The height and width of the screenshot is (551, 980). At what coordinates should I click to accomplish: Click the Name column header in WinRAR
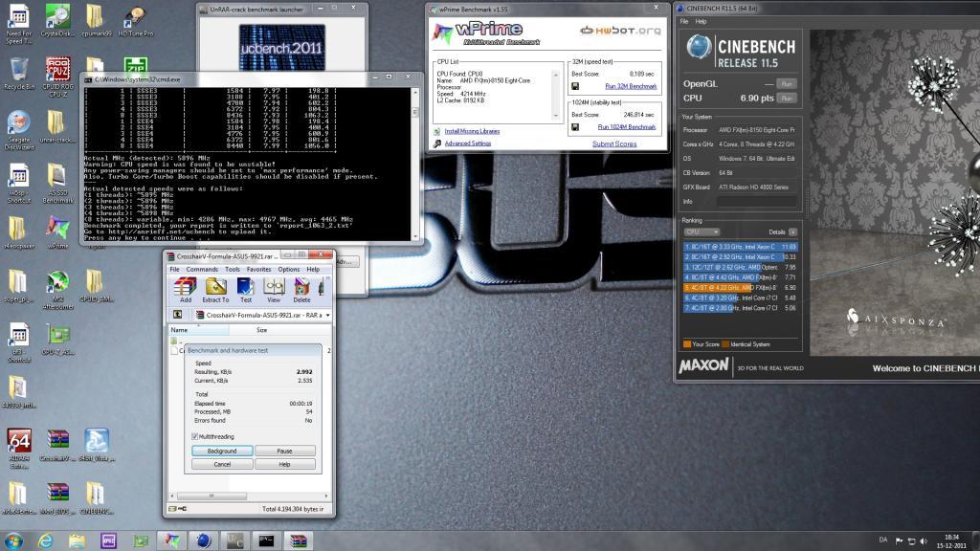[x=199, y=330]
